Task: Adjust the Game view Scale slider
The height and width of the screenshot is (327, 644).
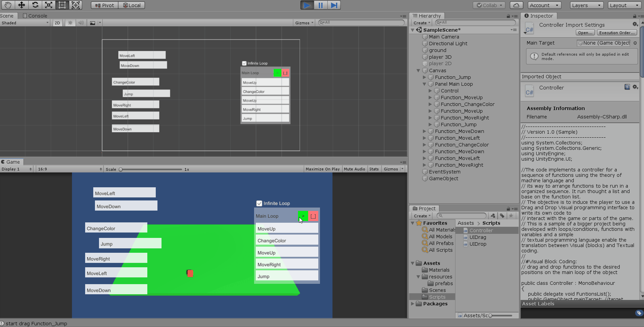Action: pos(151,169)
